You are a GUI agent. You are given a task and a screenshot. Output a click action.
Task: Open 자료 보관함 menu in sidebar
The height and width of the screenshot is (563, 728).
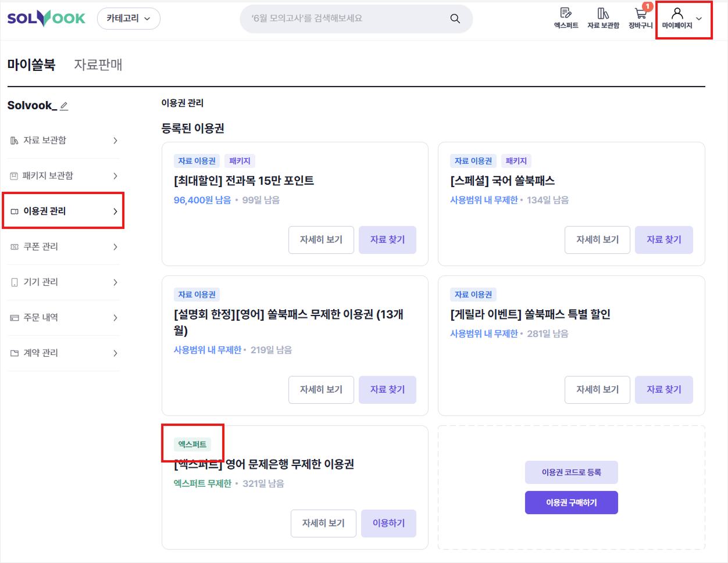[63, 141]
